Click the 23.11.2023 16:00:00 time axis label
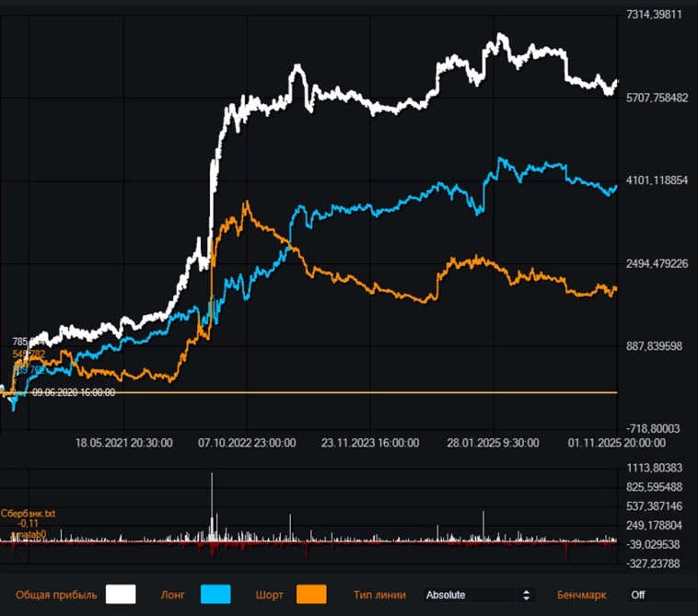Viewport: 698px width, 616px height. [370, 443]
